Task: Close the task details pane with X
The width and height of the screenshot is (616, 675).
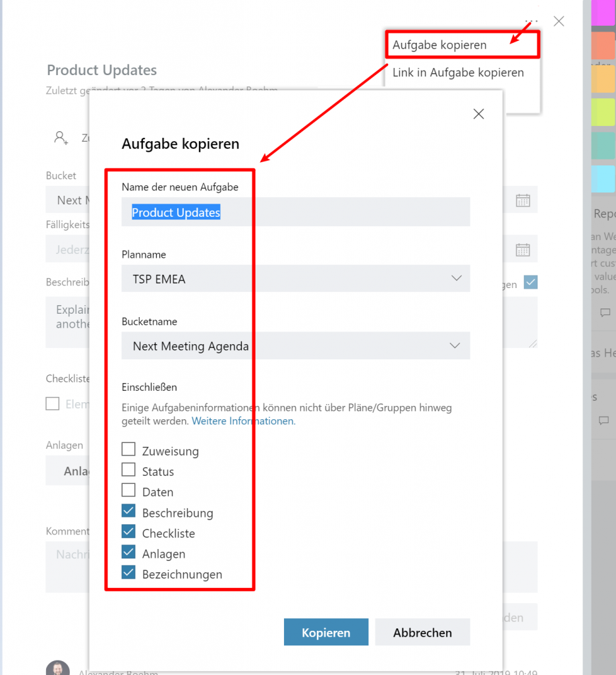Action: coord(559,21)
